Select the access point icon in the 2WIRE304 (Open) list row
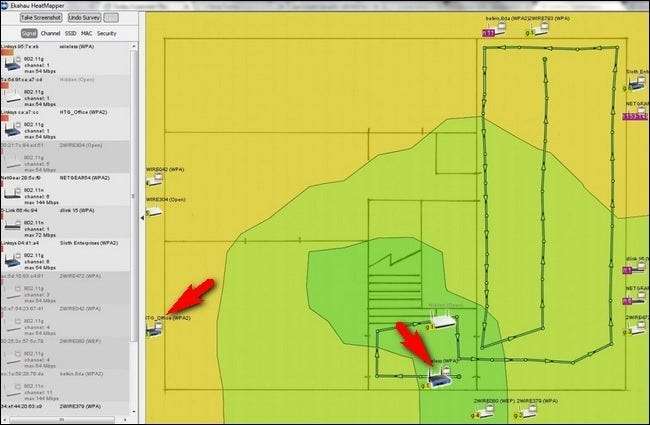 click(12, 163)
